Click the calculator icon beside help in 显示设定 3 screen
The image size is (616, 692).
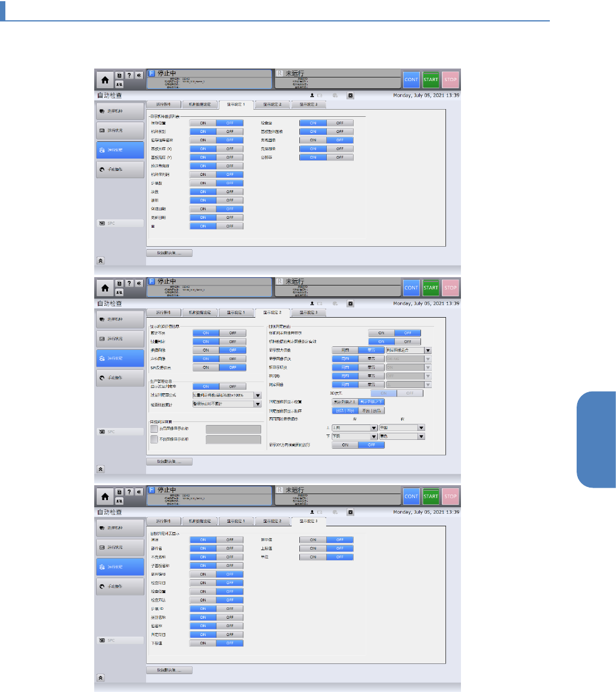point(119,492)
